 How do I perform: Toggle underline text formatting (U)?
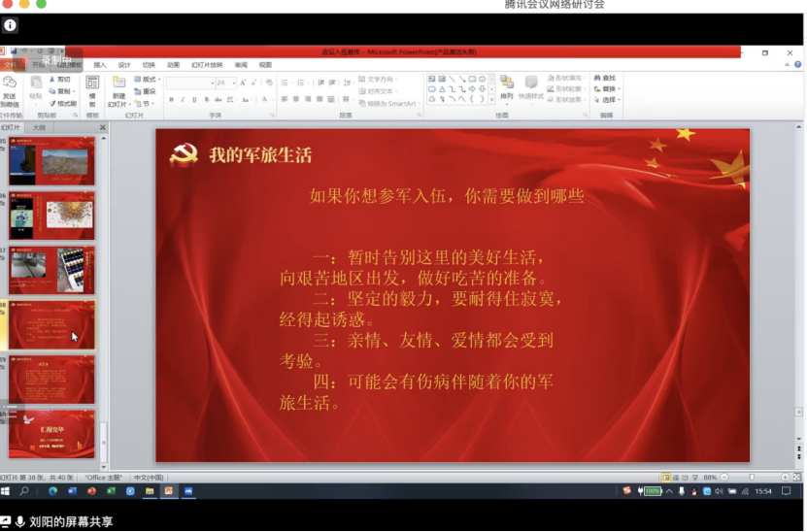point(193,99)
